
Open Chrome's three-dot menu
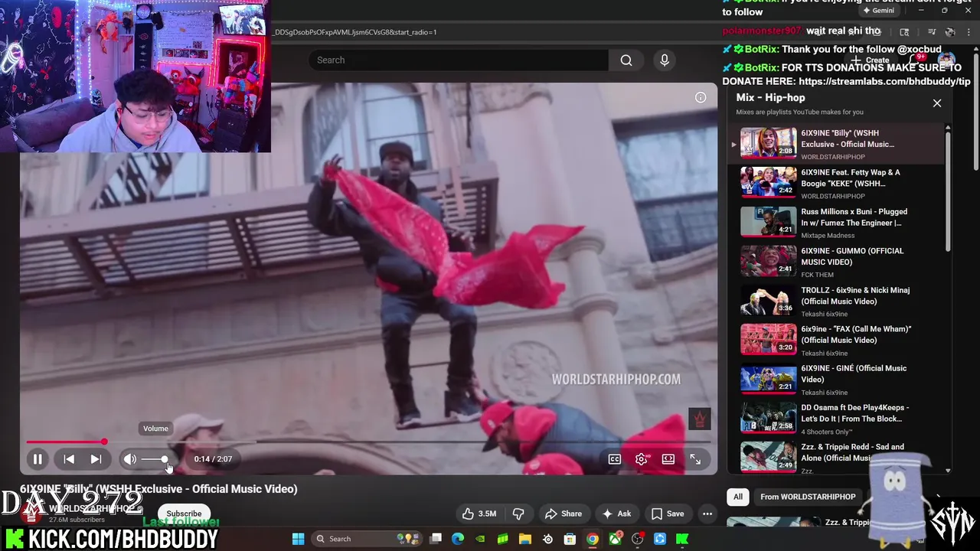(x=968, y=31)
